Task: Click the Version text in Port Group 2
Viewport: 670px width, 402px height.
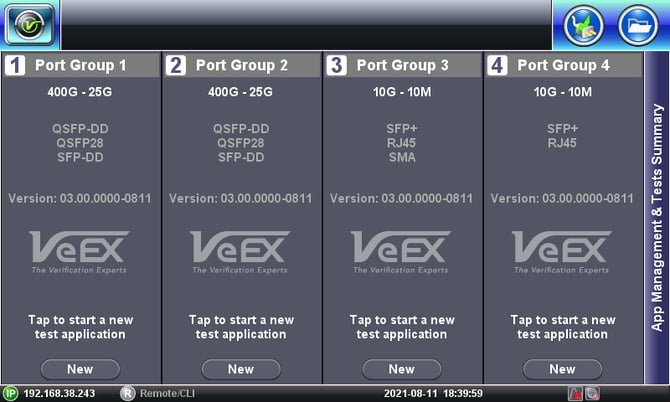Action: (240, 199)
